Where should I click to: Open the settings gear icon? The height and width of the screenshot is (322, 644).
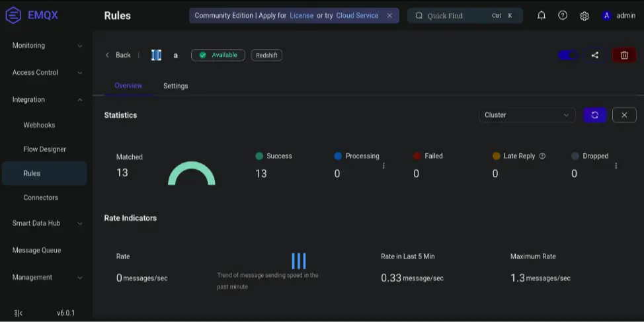pos(584,16)
